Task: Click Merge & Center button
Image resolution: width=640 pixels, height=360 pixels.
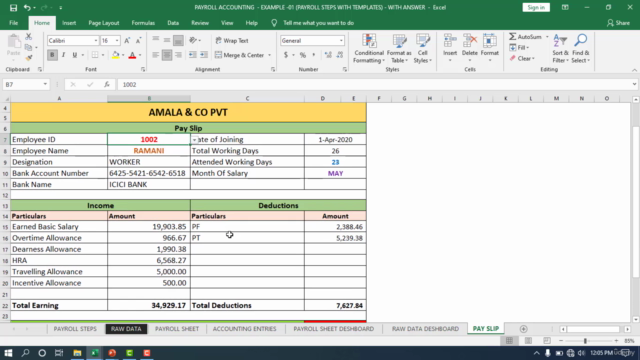Action: pyautogui.click(x=240, y=55)
